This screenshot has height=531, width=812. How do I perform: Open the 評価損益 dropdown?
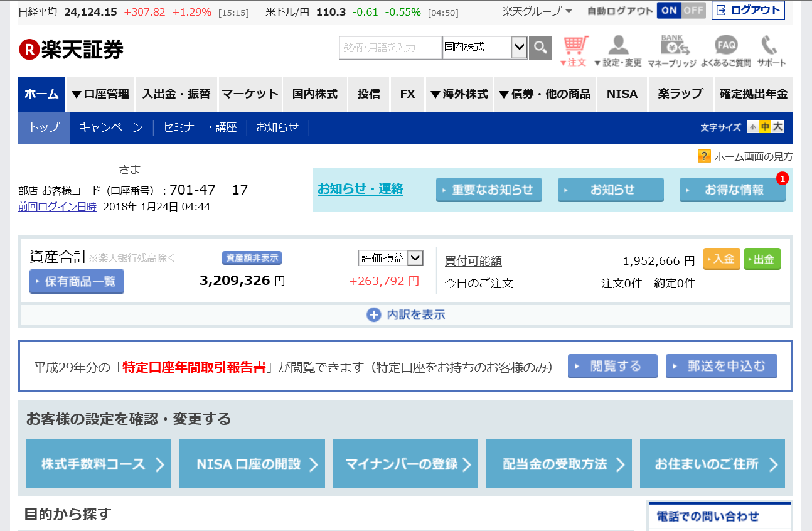point(391,258)
